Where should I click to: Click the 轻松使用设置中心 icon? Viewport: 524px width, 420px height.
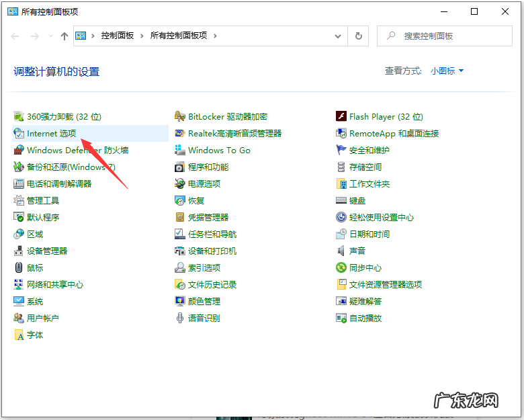coord(341,217)
